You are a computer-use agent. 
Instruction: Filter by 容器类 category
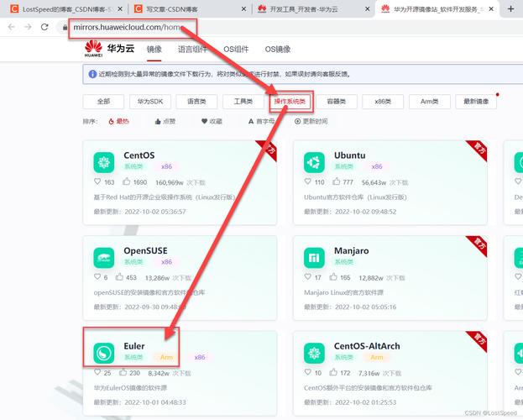coord(336,102)
